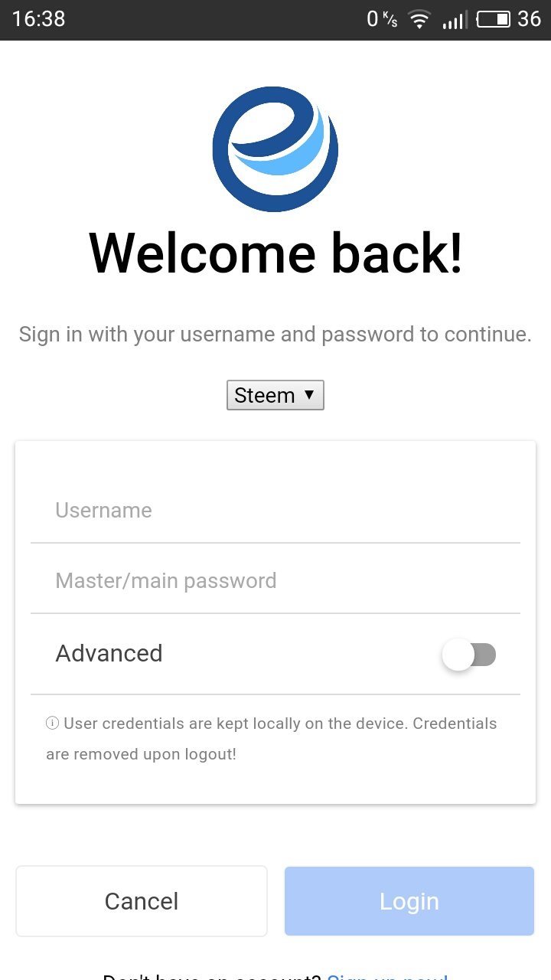551x980 pixels.
Task: Tap the info icon beside credentials notice
Action: click(x=53, y=724)
